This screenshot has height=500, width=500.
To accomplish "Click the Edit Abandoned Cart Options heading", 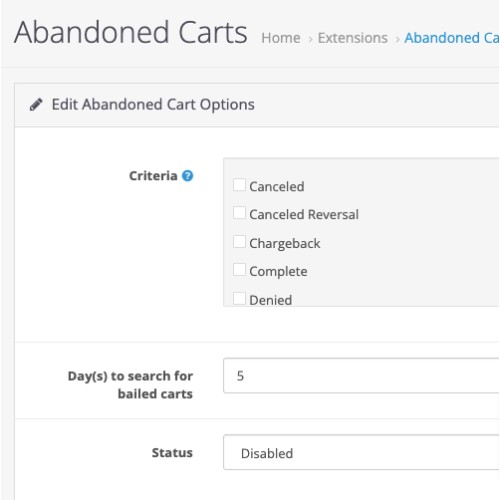I will tap(153, 105).
